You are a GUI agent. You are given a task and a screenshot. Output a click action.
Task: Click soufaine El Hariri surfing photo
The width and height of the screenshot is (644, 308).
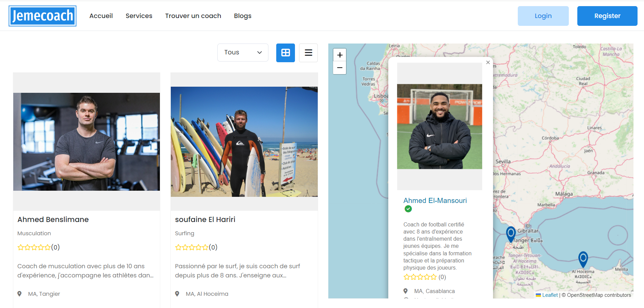244,141
